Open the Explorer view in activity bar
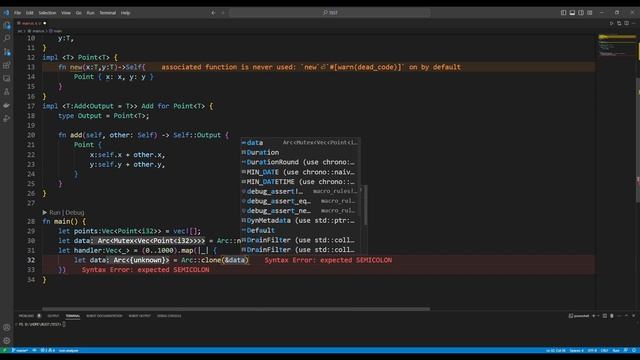Image resolution: width=640 pixels, height=360 pixels. point(7,25)
